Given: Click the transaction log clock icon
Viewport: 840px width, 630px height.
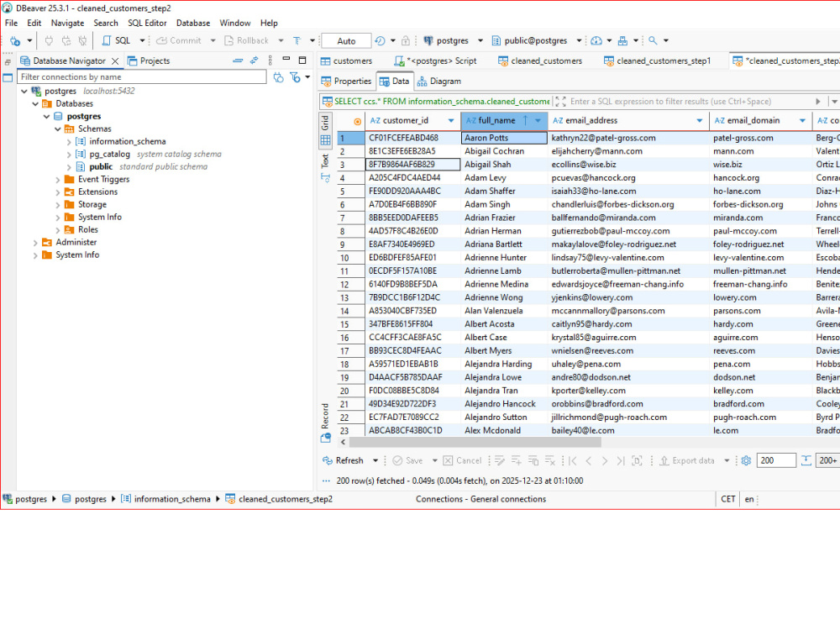Looking at the screenshot, I should tap(380, 40).
